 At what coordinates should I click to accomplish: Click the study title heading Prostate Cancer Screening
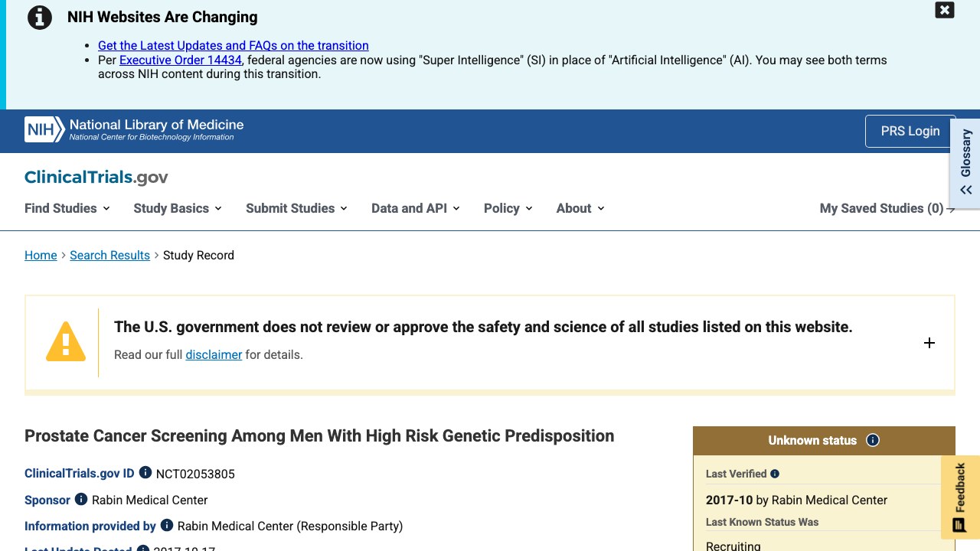[x=319, y=436]
